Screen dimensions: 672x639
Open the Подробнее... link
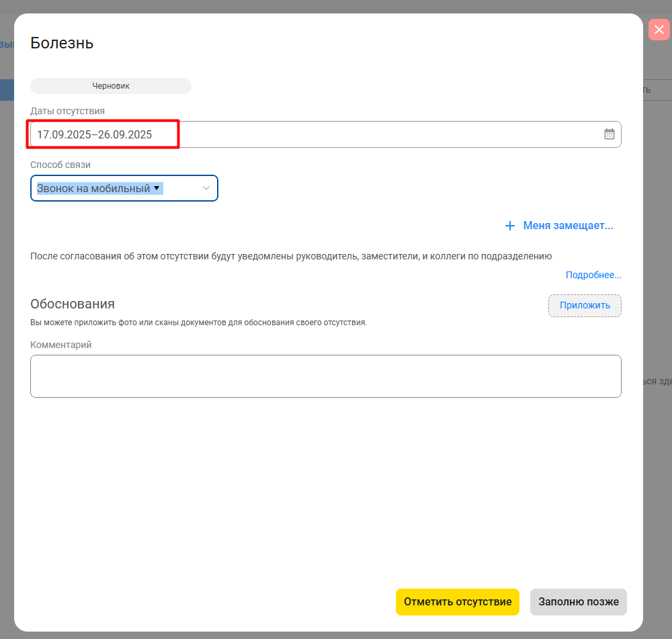tap(593, 275)
